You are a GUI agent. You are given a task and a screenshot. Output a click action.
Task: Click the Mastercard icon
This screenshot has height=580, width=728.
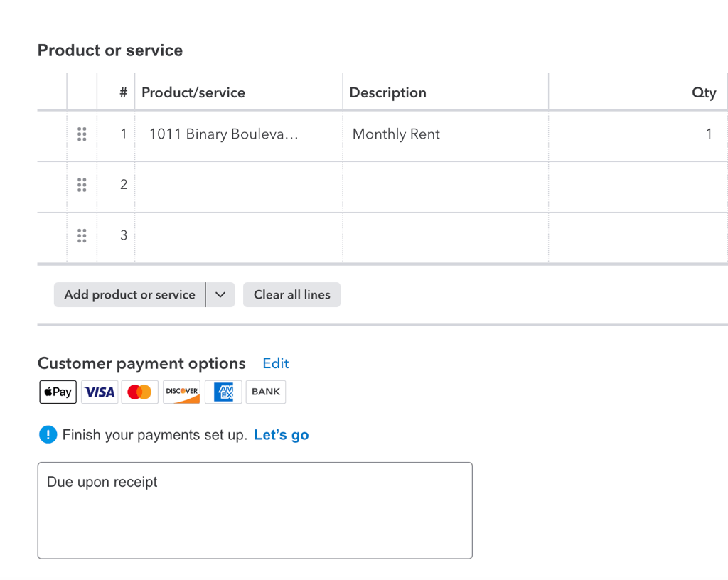tap(140, 392)
